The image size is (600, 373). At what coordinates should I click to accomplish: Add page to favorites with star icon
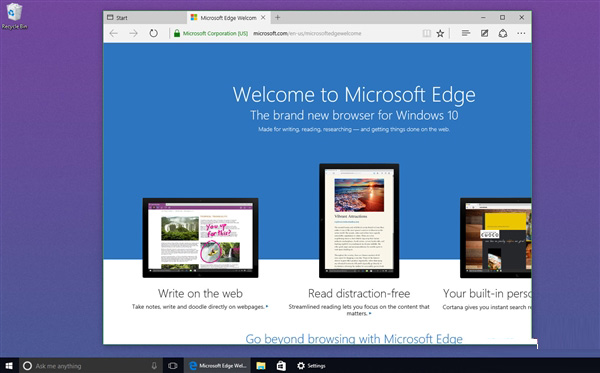(x=440, y=33)
